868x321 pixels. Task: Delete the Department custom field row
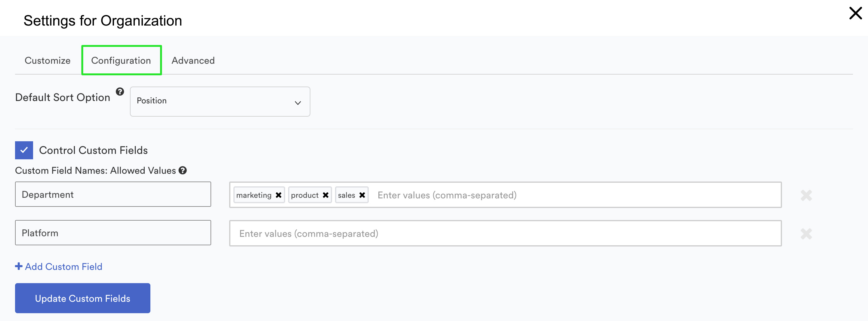pos(806,195)
